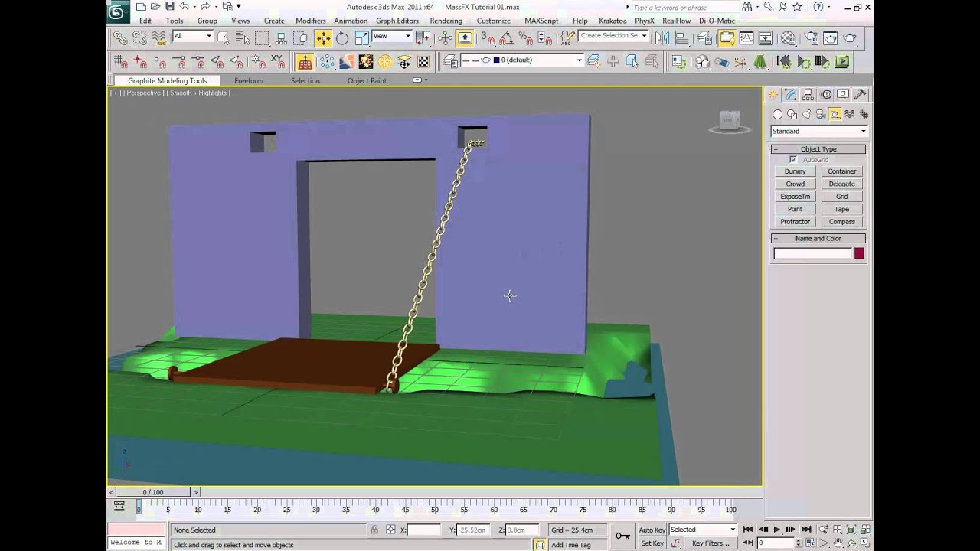Open the Select by Name list

(243, 38)
